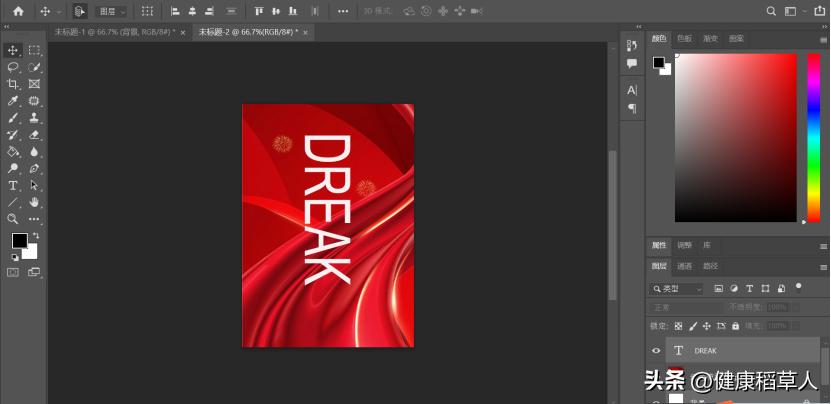
Task: Select the Rectangular Marquee tool
Action: [x=34, y=50]
